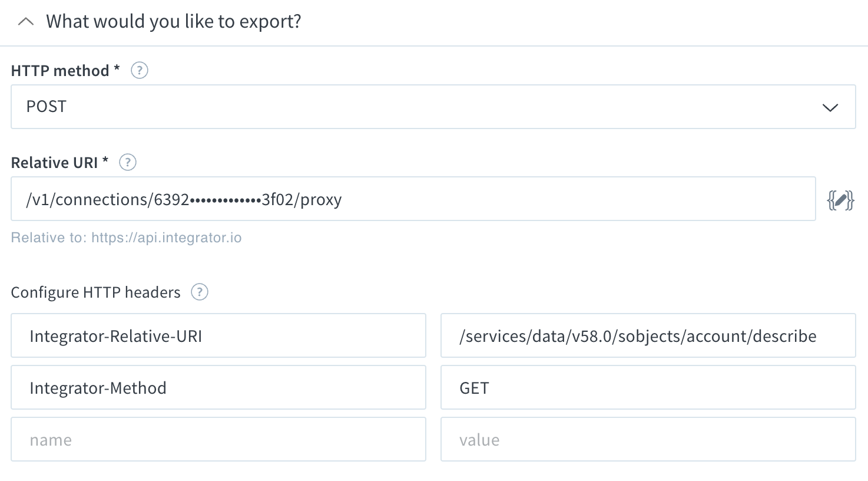Click the /services/data/v58.0 header value field
The image size is (868, 481).
648,336
